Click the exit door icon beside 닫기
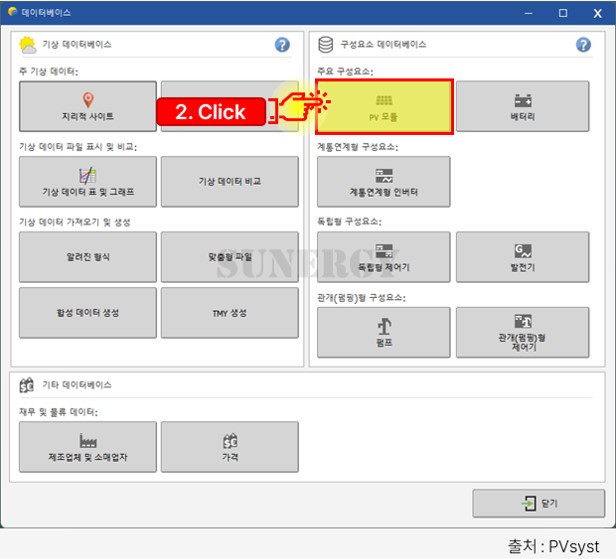The height and width of the screenshot is (559, 616). tap(529, 503)
